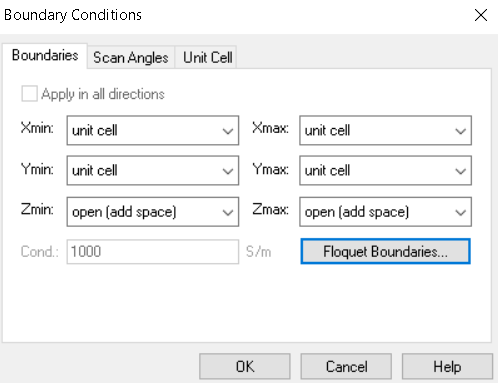This screenshot has height=383, width=498.
Task: Select the Boundaries tab
Action: [45, 55]
